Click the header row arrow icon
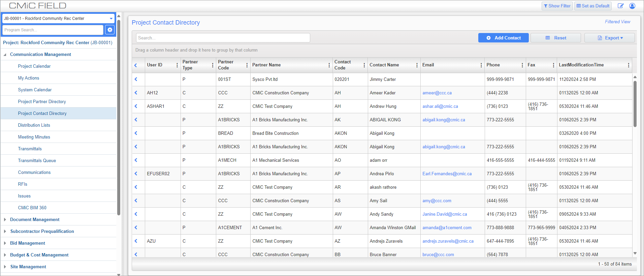 click(136, 65)
